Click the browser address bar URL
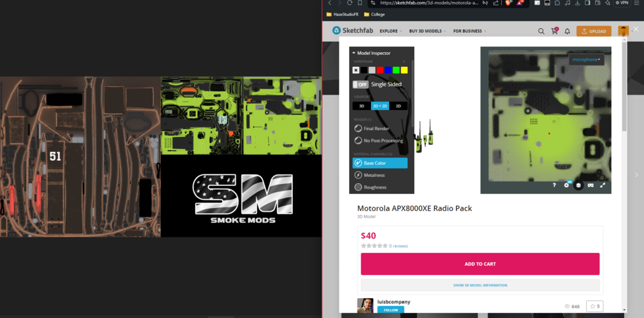The image size is (644, 318). pos(429,3)
